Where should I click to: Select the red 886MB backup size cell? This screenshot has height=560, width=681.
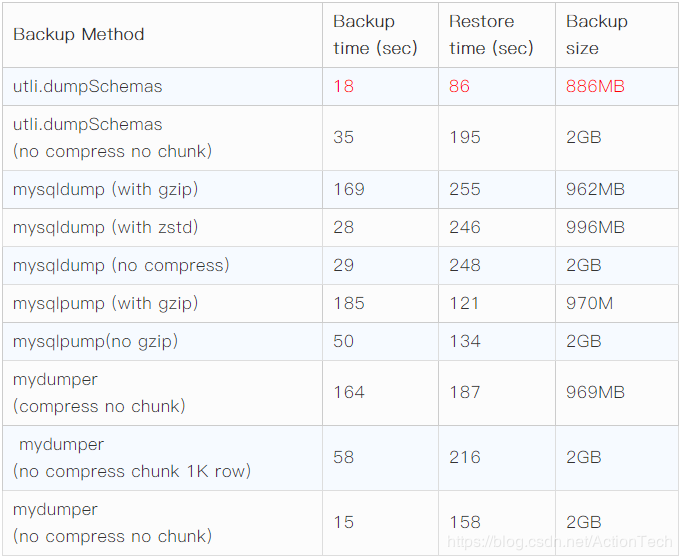tap(595, 87)
